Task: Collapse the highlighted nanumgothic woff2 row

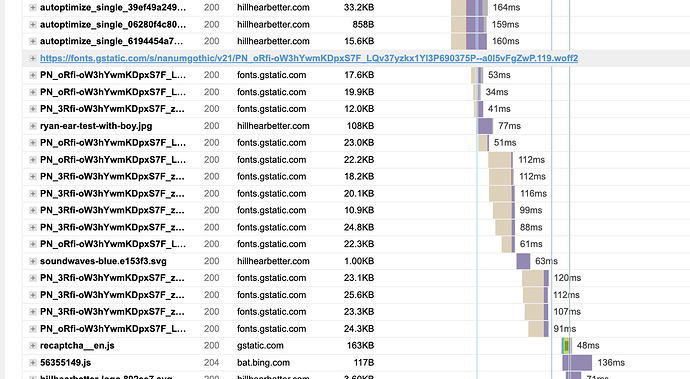Action: click(33, 58)
